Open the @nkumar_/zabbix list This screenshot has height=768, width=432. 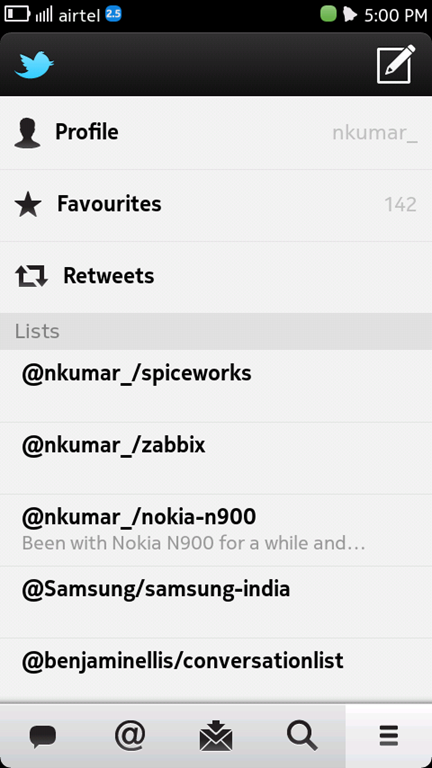pos(216,458)
